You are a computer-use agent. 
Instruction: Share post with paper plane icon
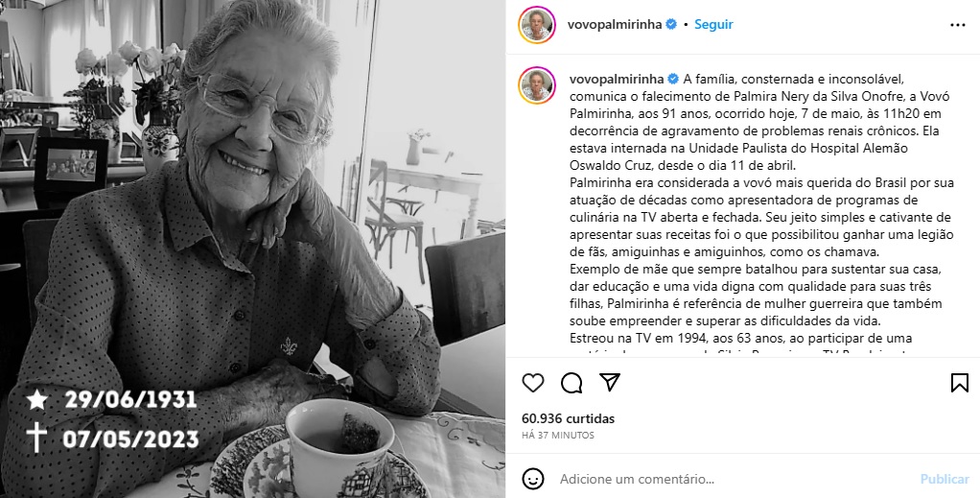click(609, 382)
